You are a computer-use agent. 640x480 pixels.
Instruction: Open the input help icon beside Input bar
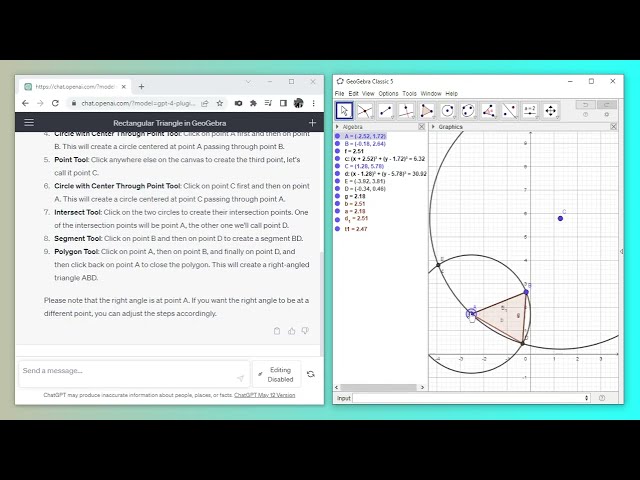point(602,398)
